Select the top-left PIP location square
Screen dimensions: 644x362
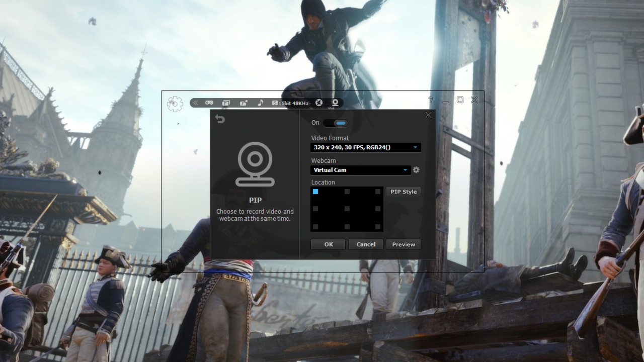pos(315,192)
